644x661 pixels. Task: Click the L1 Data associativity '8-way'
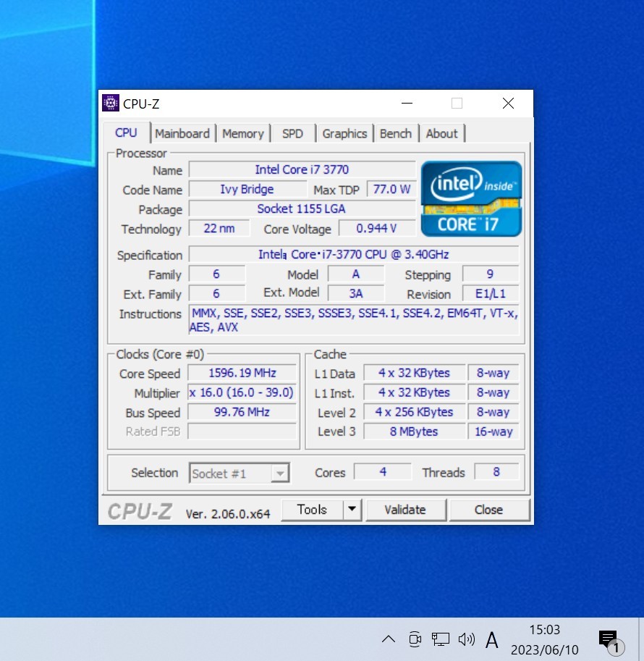[493, 373]
